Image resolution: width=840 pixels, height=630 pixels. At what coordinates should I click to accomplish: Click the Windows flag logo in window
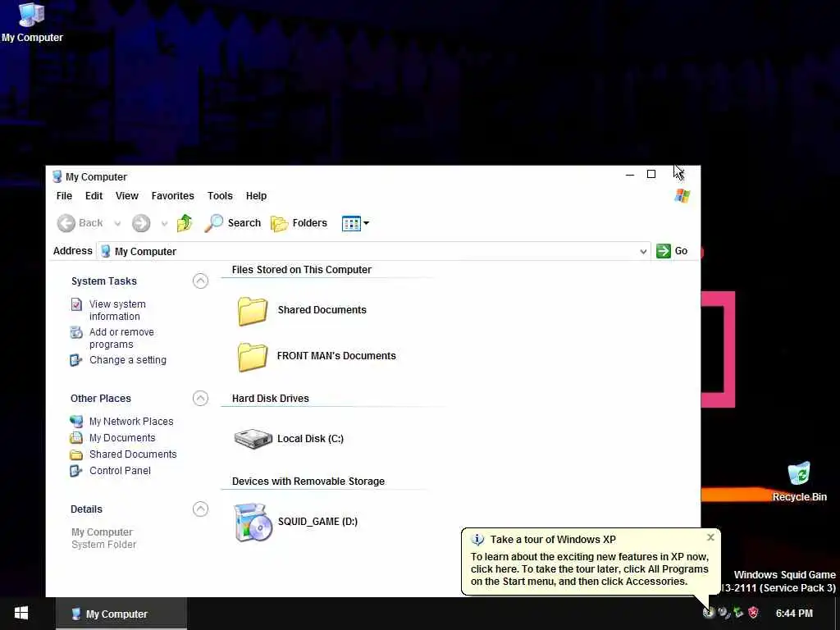[x=682, y=196]
